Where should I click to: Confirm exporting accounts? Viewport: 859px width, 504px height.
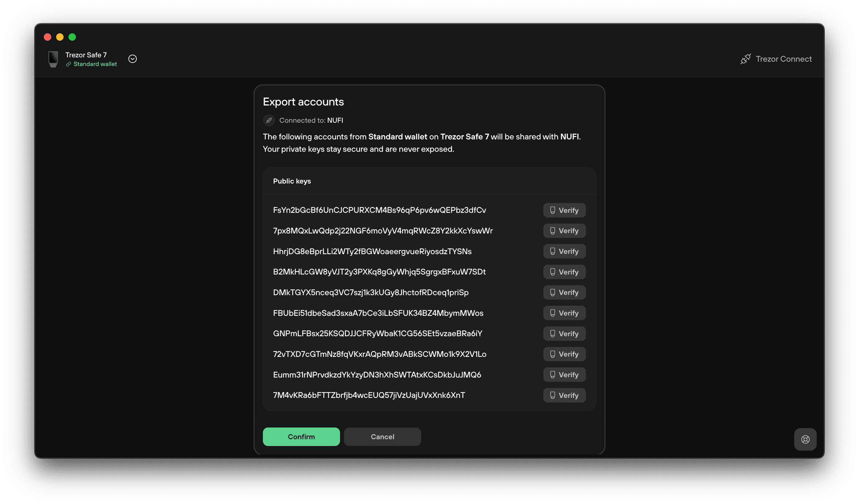(x=301, y=436)
